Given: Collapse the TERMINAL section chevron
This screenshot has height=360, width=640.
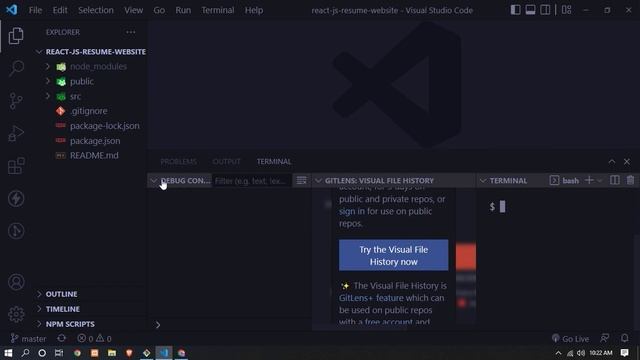Looking at the screenshot, I should tap(483, 180).
